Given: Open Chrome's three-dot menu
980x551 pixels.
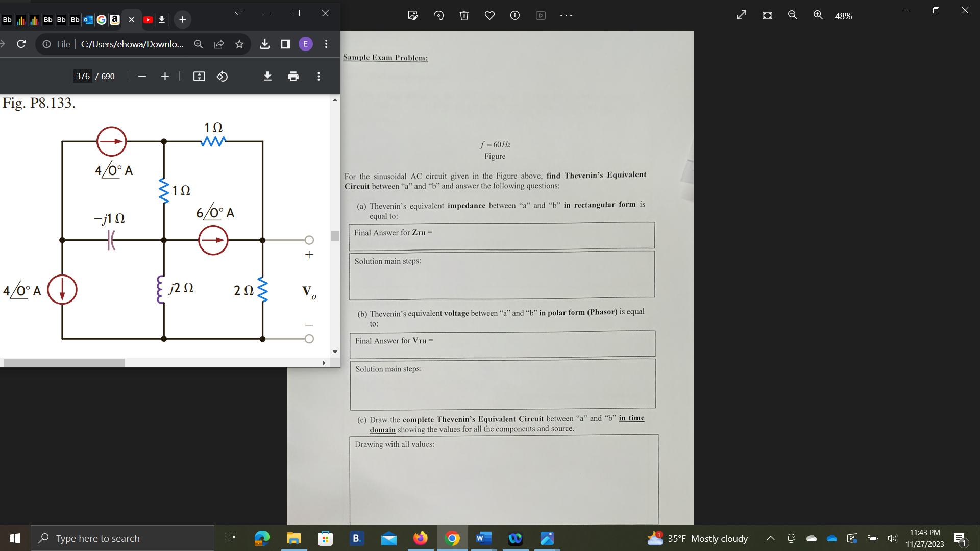Looking at the screenshot, I should (326, 44).
